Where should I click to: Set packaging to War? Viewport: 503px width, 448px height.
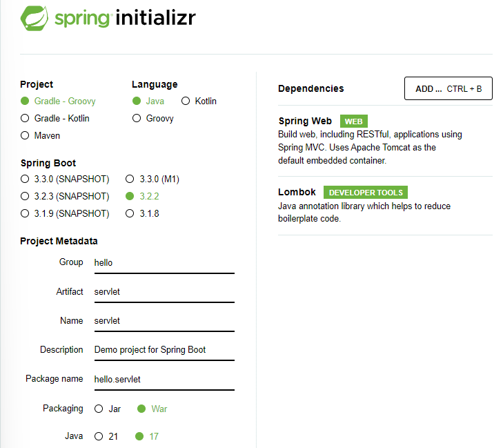coord(152,409)
